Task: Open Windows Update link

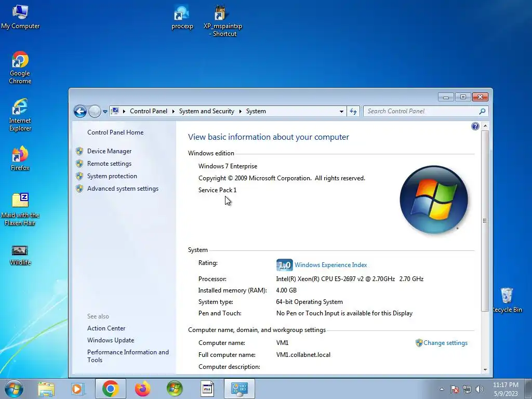Action: tap(111, 340)
